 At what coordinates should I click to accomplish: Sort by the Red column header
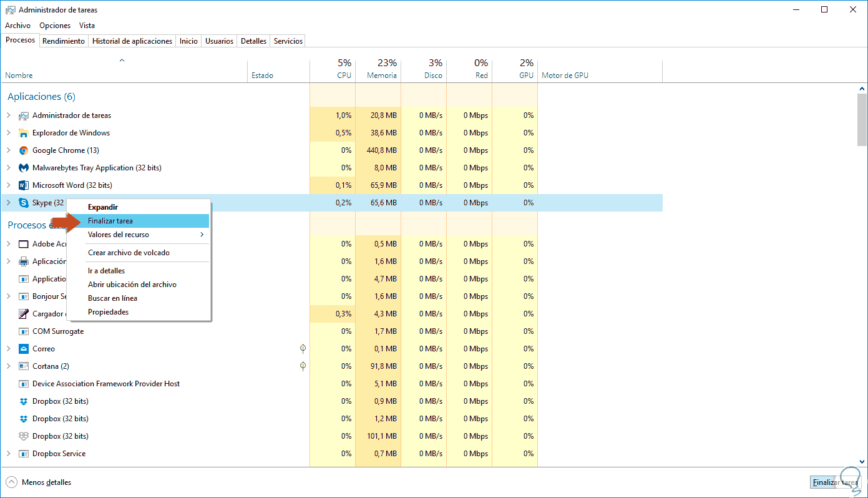click(x=469, y=69)
